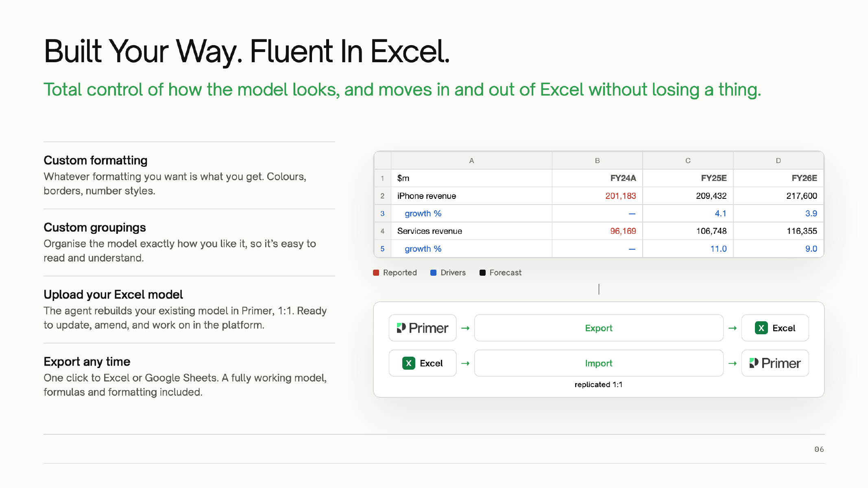Click the page number '06'
This screenshot has height=488, width=868.
[x=819, y=449]
